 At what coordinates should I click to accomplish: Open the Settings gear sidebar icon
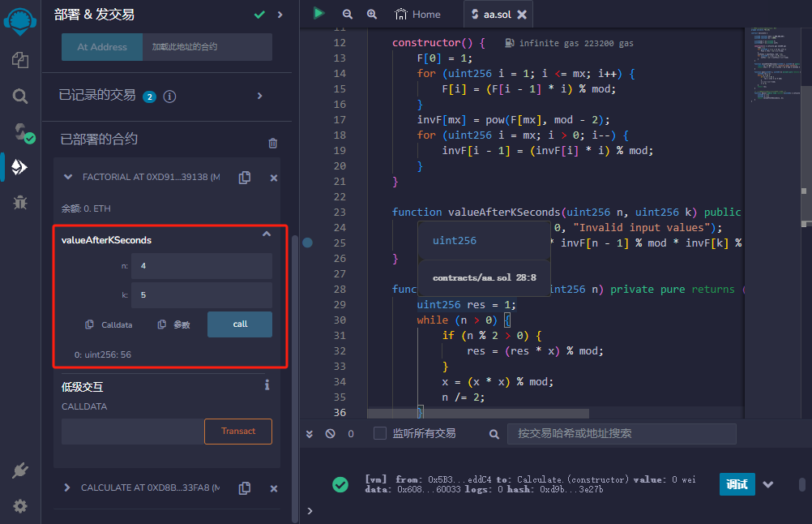(19, 506)
